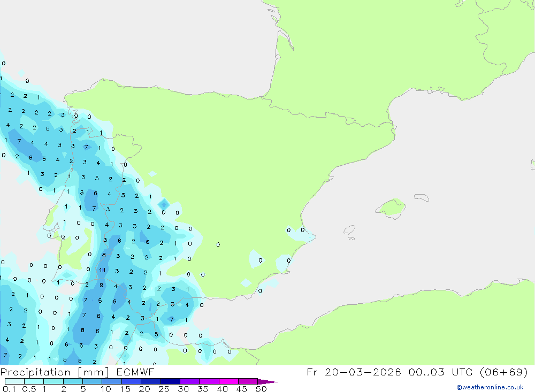This screenshot has width=535, height=392.
Task: Click the '(06+69)' forecast run text
Action: [x=503, y=372]
